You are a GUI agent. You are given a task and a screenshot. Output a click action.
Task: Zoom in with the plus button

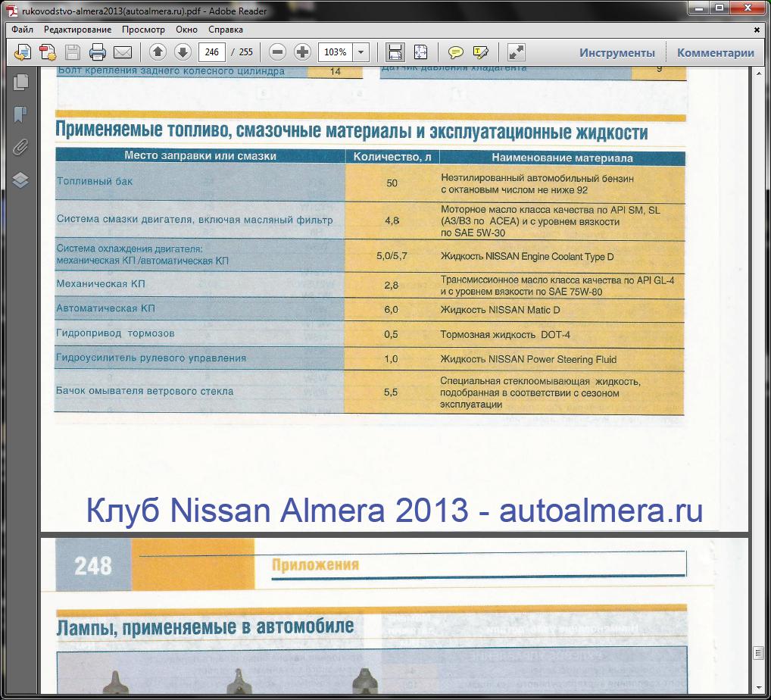(302, 52)
